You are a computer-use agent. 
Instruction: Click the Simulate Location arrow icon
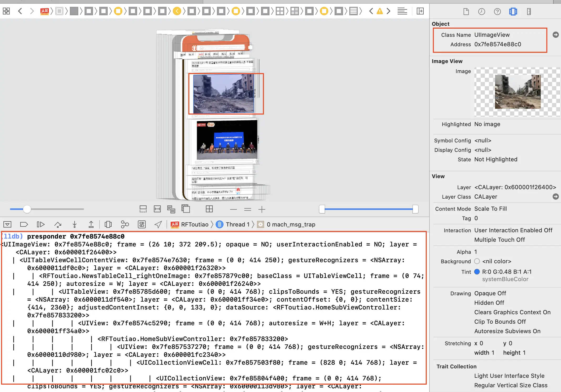pos(158,224)
